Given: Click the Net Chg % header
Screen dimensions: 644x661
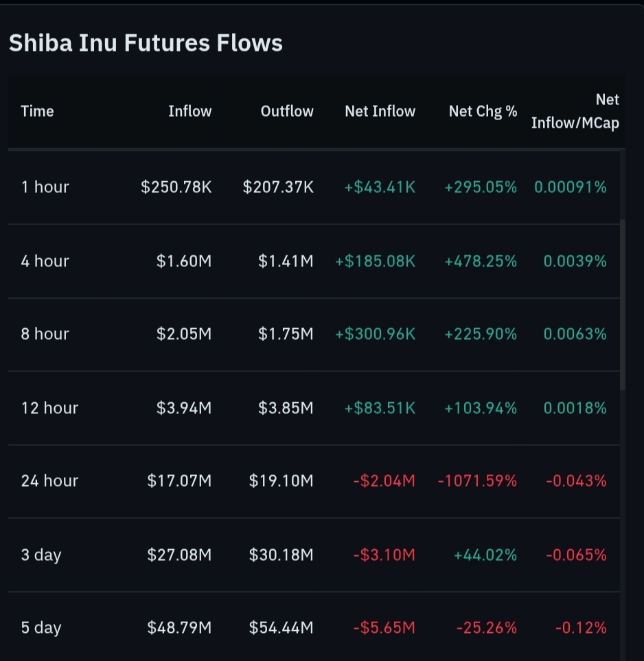Looking at the screenshot, I should (x=483, y=111).
